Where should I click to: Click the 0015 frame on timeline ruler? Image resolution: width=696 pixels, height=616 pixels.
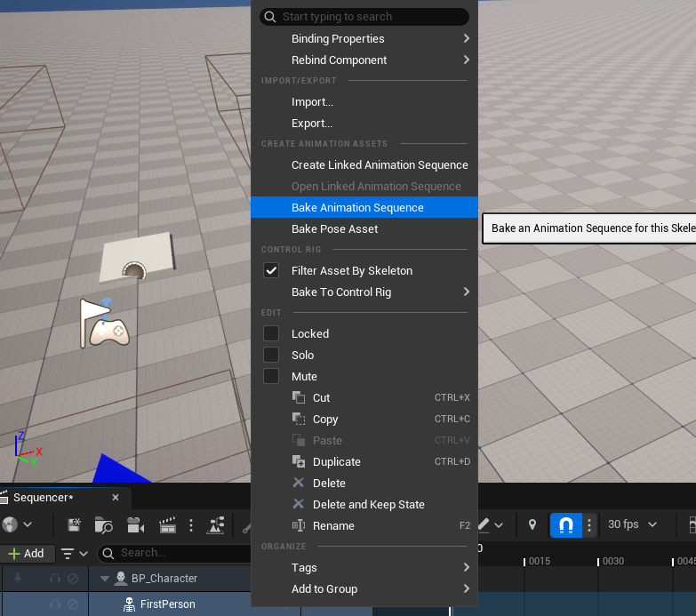point(540,561)
